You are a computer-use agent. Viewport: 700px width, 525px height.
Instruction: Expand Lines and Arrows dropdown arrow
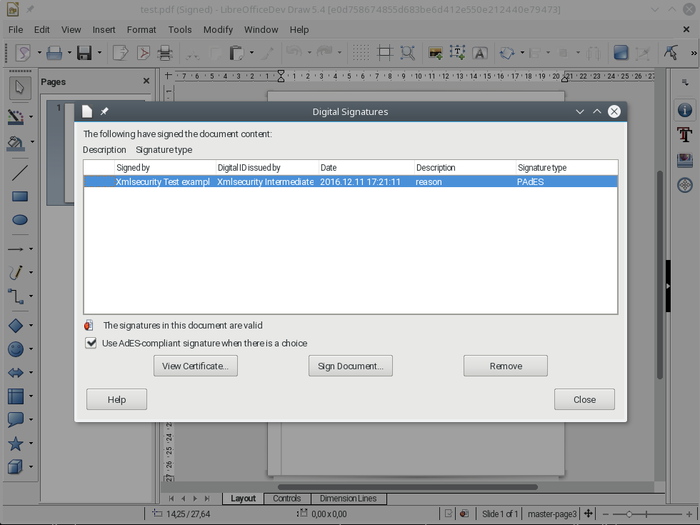tap(31, 249)
